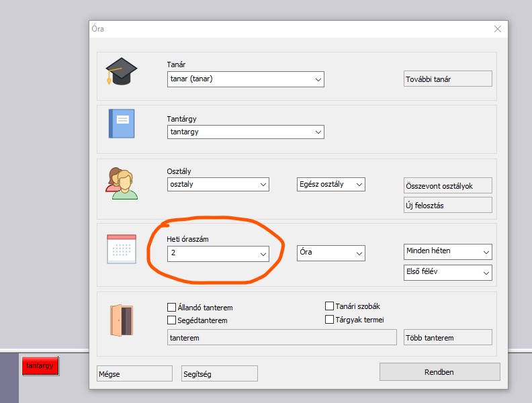Click the Összevont osztályok button
Image resolution: width=532 pixels, height=403 pixels.
(448, 185)
